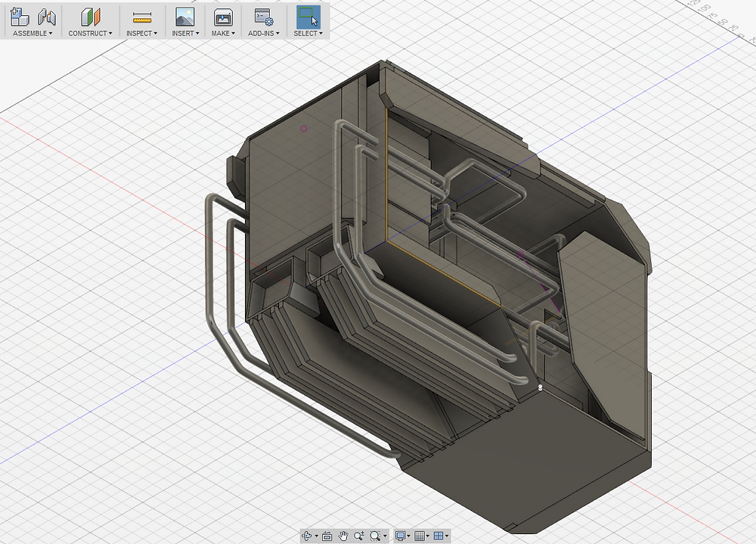
Task: Expand the Display Settings dropdown arrow
Action: tap(408, 536)
